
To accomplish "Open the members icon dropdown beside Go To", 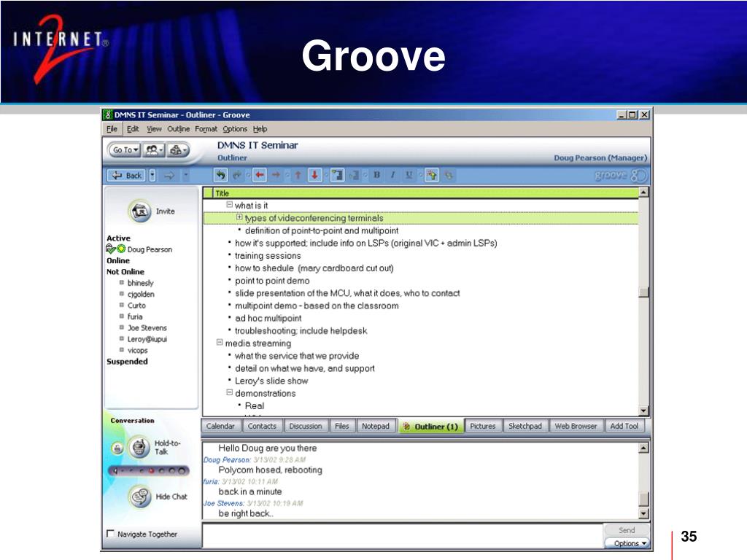I will pyautogui.click(x=154, y=150).
